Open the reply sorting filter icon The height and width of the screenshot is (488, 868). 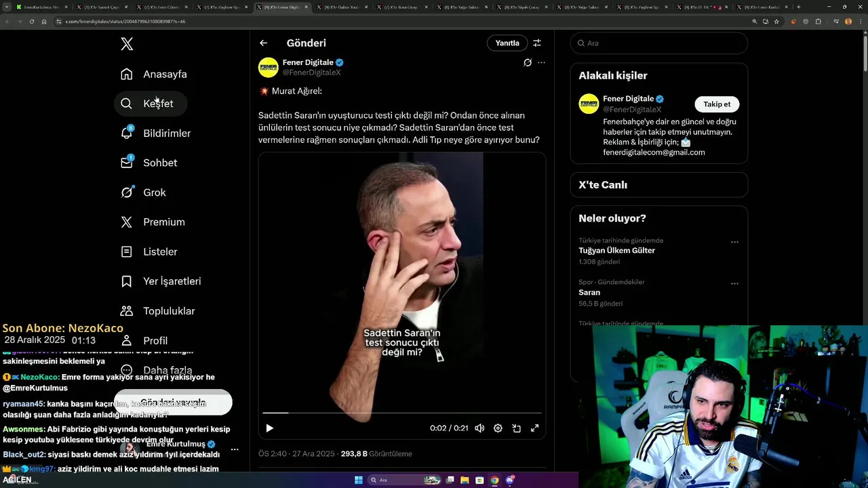[537, 43]
